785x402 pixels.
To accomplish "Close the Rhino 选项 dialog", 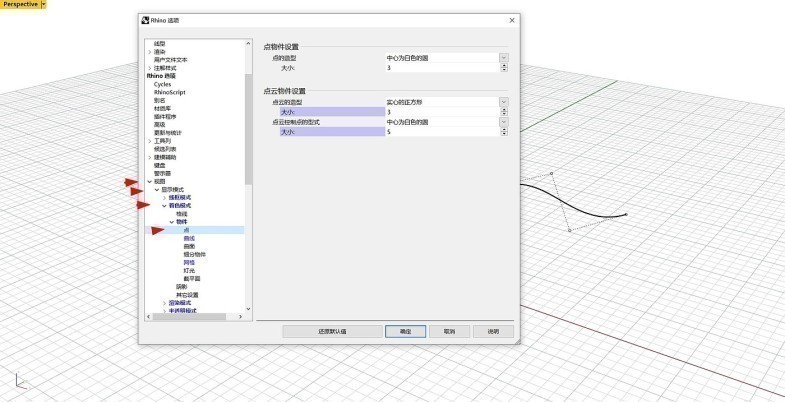I will coord(512,21).
